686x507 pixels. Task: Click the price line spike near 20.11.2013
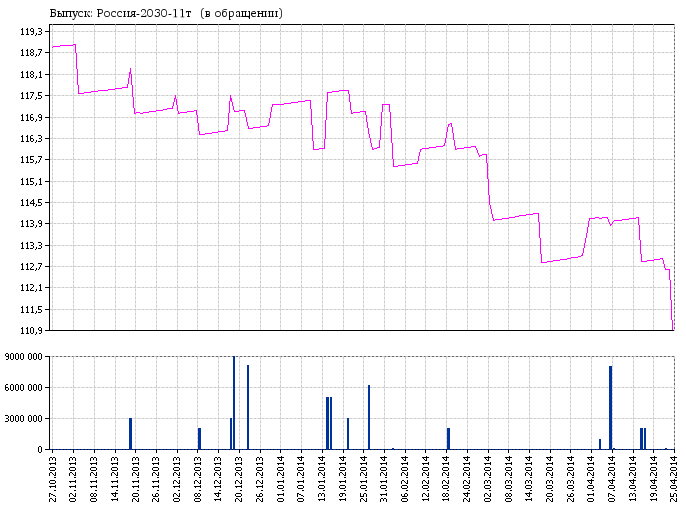pyautogui.click(x=130, y=69)
